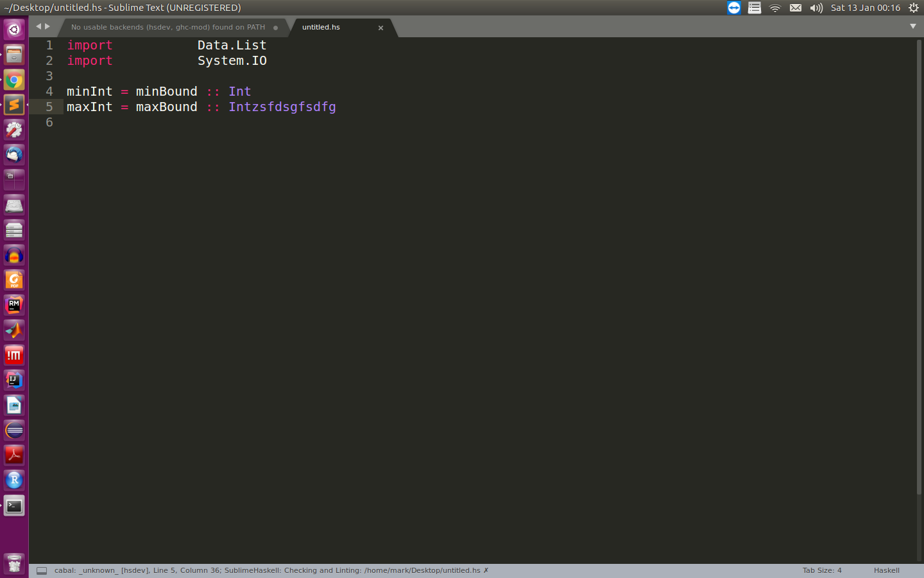The height and width of the screenshot is (578, 924).
Task: Open the system power gear menu
Action: point(914,8)
